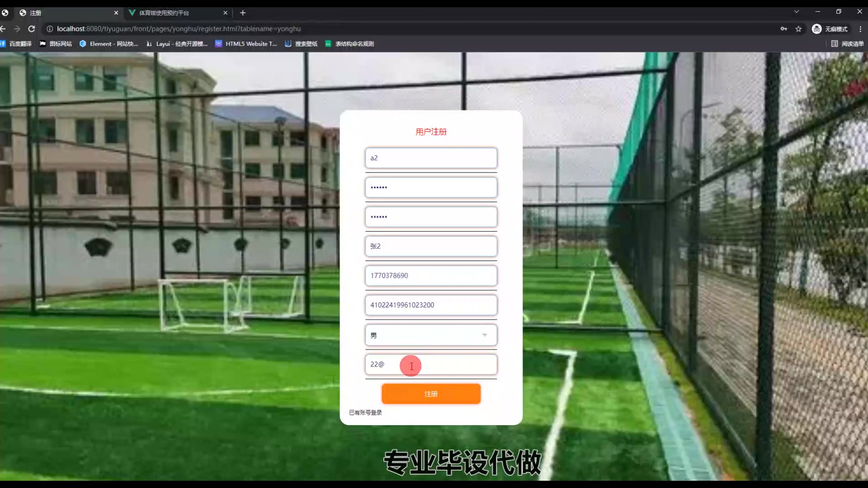Click the forward navigation arrow
The height and width of the screenshot is (488, 868).
[x=17, y=29]
